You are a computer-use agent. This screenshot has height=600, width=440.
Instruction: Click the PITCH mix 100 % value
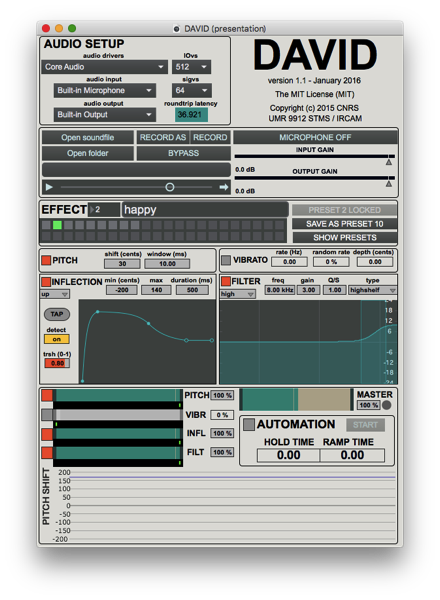pyautogui.click(x=222, y=395)
